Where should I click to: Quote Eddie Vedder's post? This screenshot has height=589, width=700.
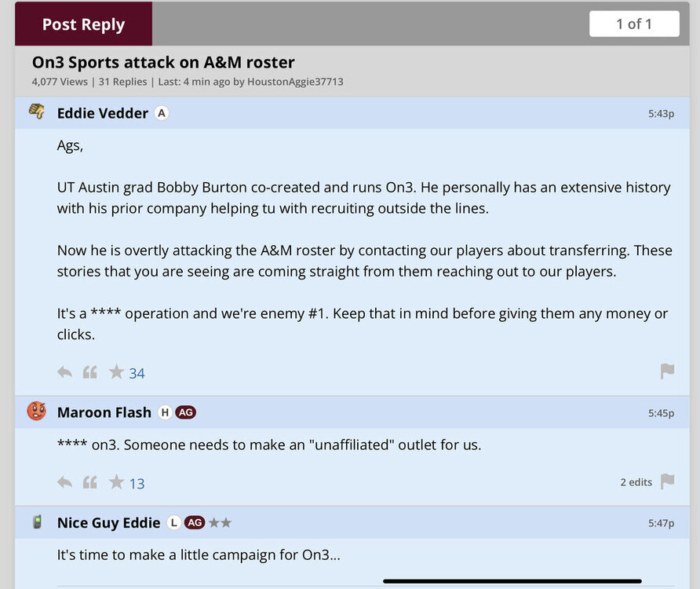click(90, 372)
